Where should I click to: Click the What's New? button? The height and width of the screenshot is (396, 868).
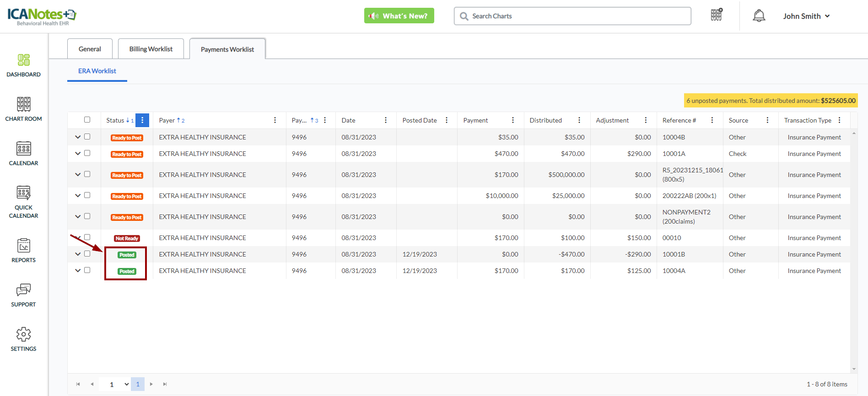coord(399,16)
